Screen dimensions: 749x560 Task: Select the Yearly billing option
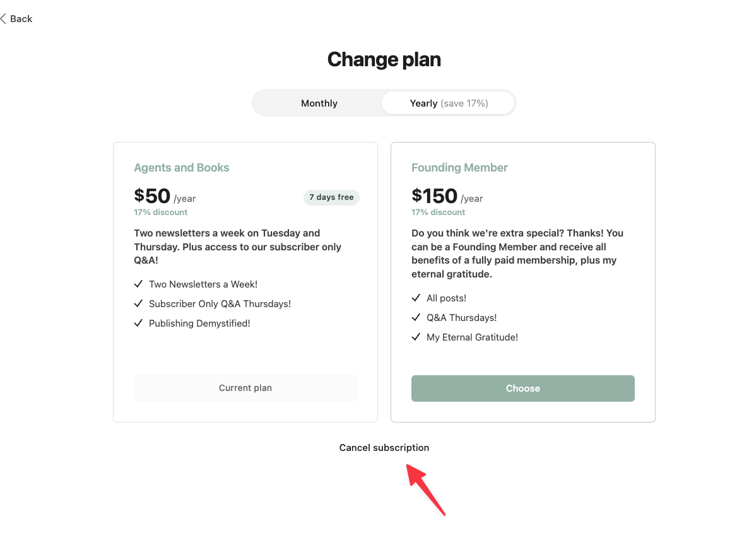(449, 103)
